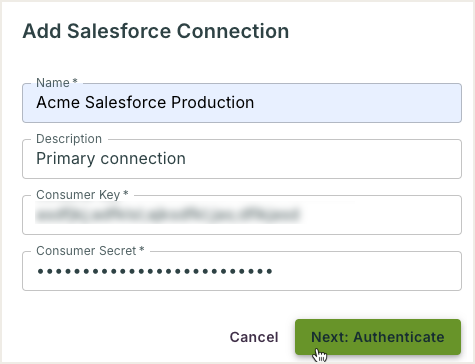475x364 pixels.
Task: Click the word "Production" in Name field
Action: (213, 102)
